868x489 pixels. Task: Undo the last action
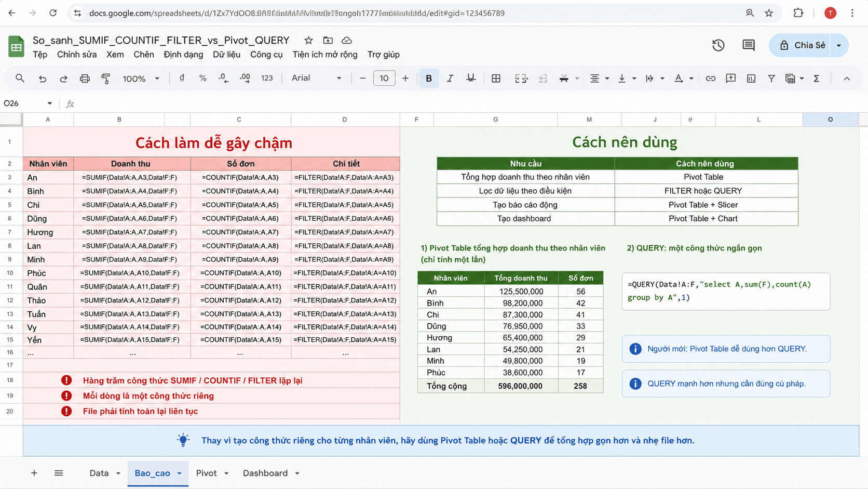point(42,78)
